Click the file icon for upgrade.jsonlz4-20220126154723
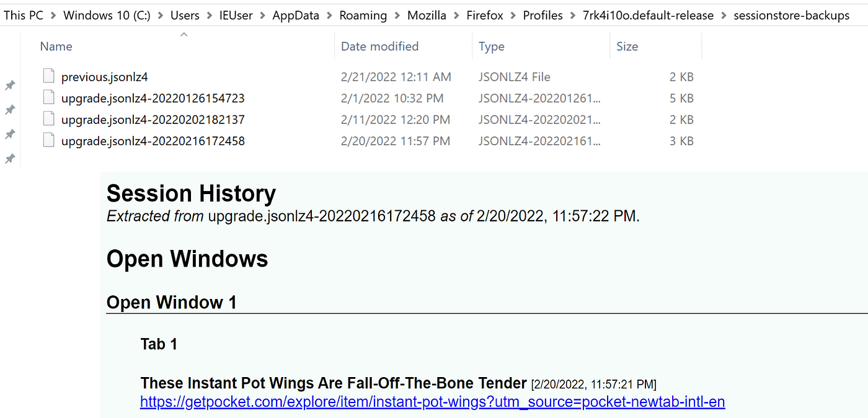Screen dimensions: 868x418 [48, 97]
